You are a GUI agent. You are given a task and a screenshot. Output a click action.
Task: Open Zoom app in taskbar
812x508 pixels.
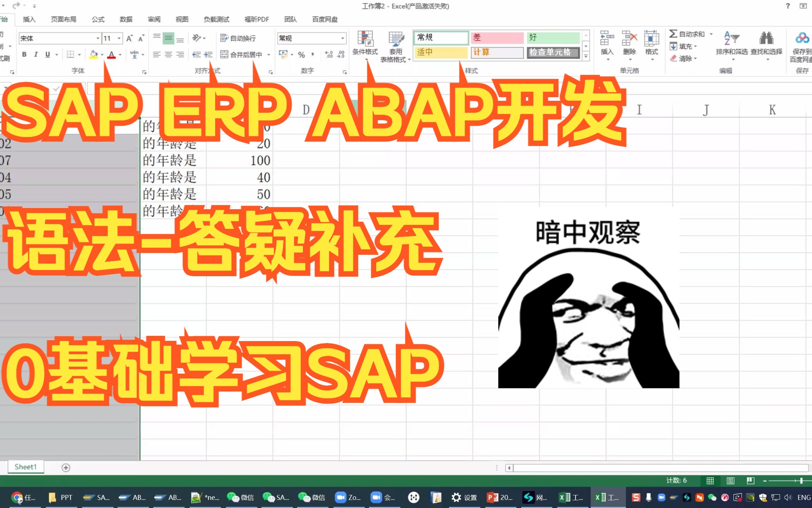point(348,498)
